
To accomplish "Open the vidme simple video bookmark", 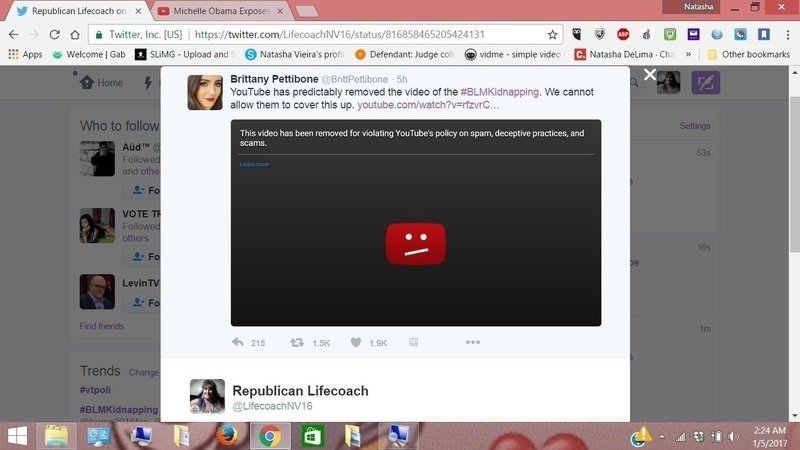I will [513, 54].
